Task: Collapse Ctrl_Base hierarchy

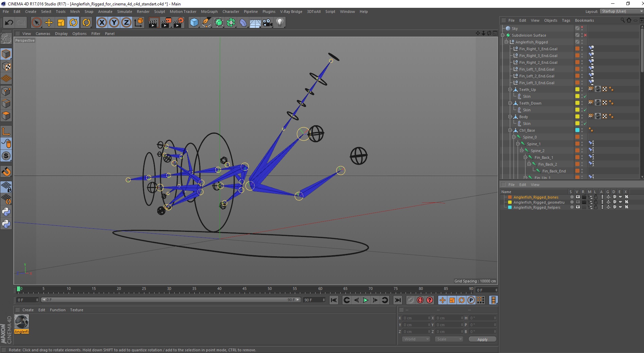Action: 510,130
